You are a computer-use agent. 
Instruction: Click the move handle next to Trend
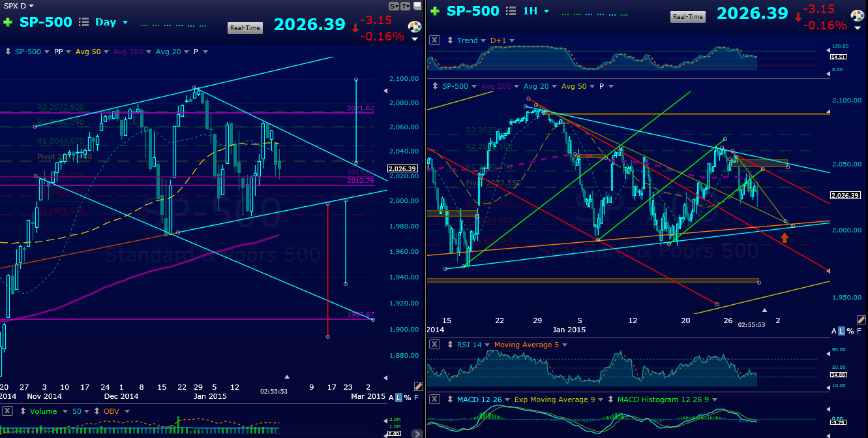[x=450, y=40]
